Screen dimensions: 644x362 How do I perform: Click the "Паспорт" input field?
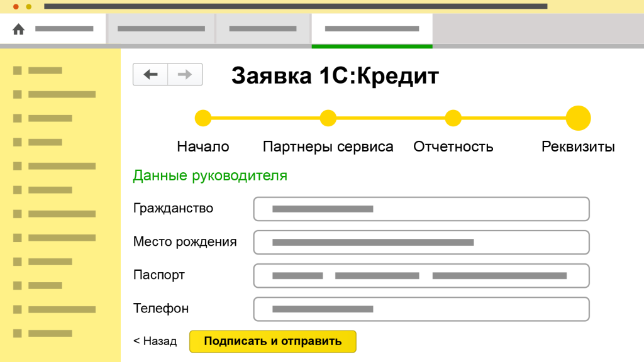pos(421,275)
